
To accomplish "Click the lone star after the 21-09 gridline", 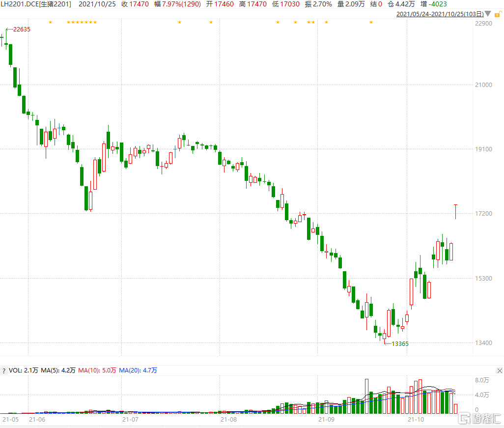I will point(327,22).
